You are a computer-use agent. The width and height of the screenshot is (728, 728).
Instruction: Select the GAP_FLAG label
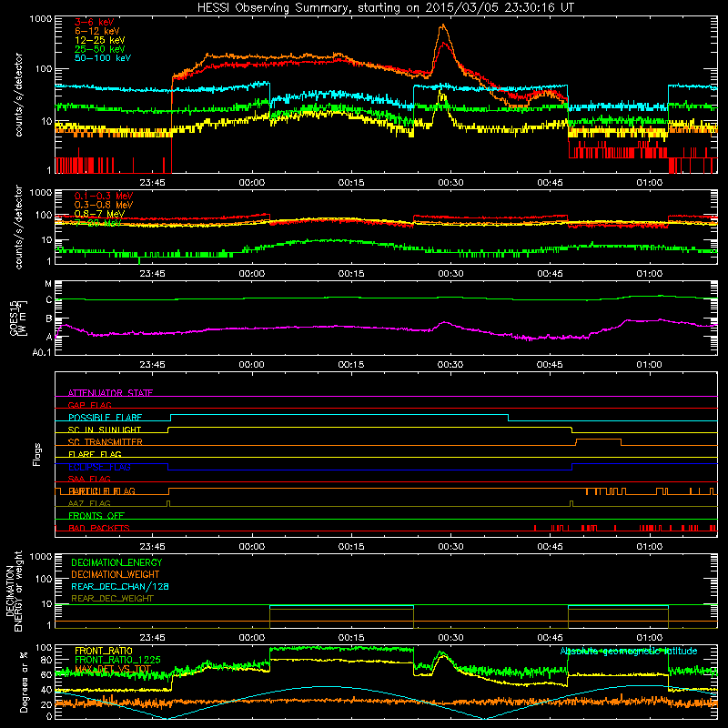[89, 405]
